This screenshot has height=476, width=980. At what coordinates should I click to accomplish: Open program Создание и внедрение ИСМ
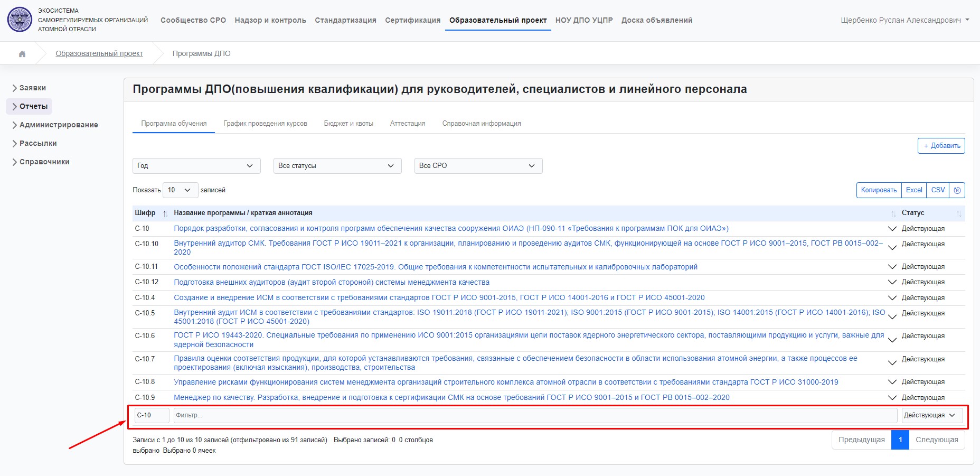(439, 298)
